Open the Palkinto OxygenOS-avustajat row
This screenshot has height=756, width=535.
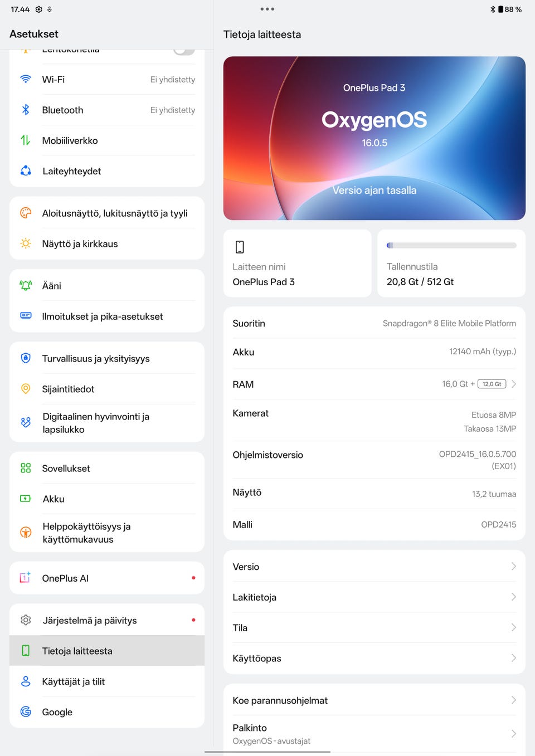[374, 734]
